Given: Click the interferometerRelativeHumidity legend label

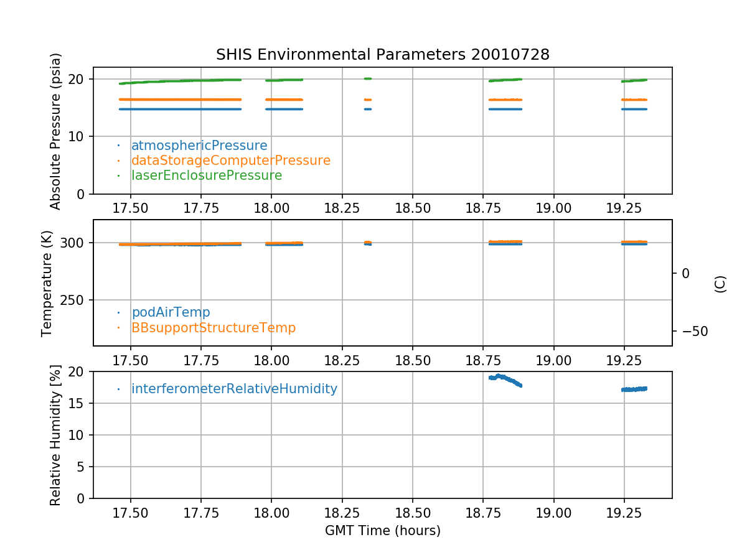Looking at the screenshot, I should click(234, 389).
